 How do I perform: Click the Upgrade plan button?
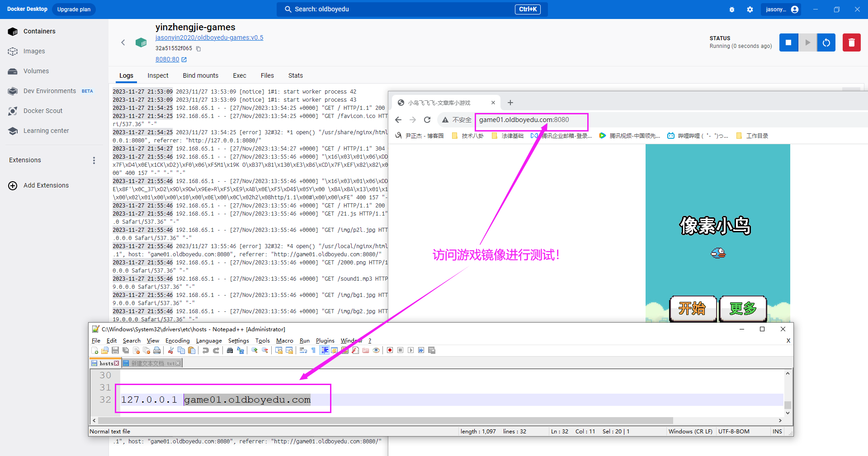coord(74,9)
